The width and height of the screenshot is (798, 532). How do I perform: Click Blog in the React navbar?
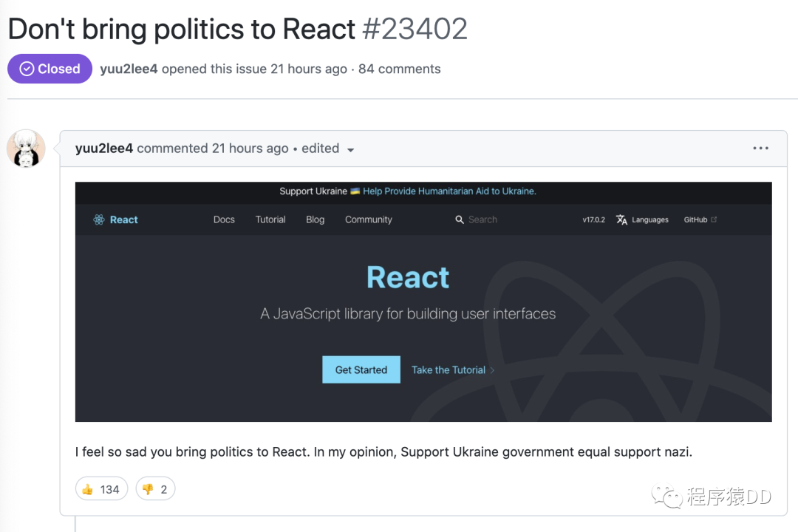315,219
